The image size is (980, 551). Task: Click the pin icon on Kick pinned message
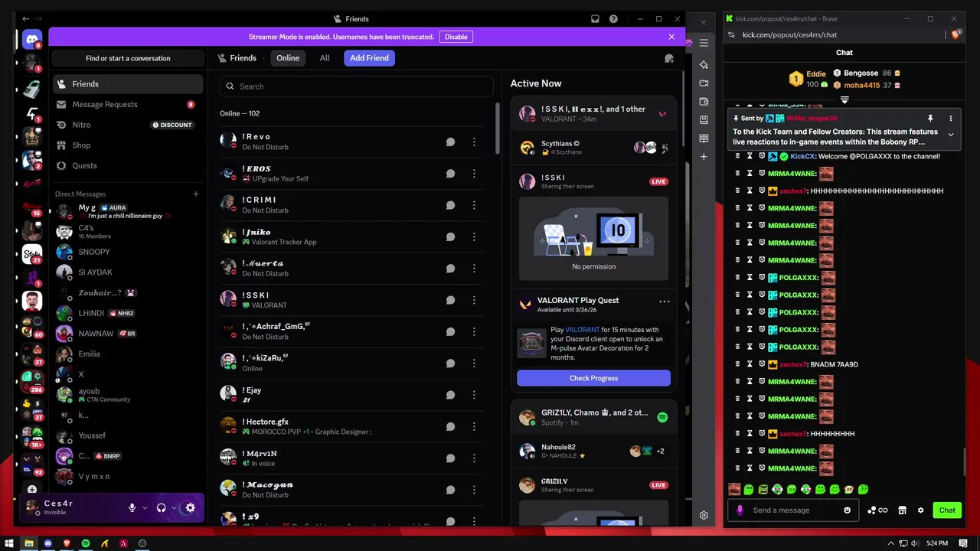coord(930,119)
